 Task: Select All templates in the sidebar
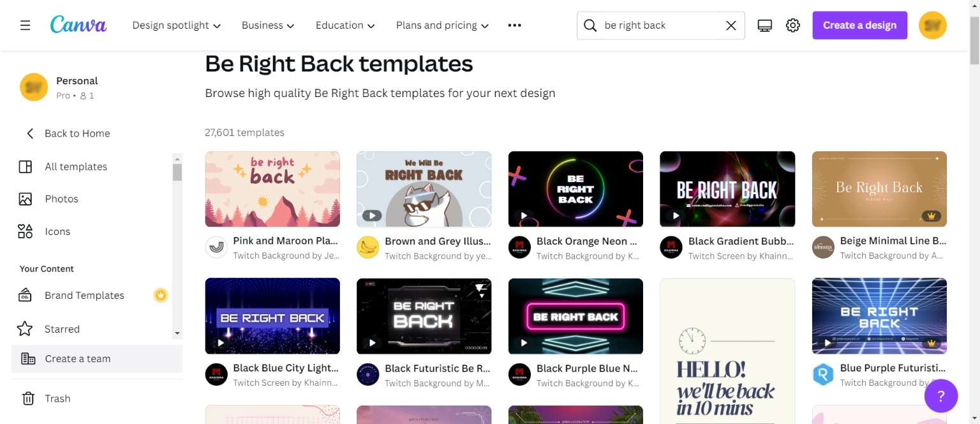[75, 166]
